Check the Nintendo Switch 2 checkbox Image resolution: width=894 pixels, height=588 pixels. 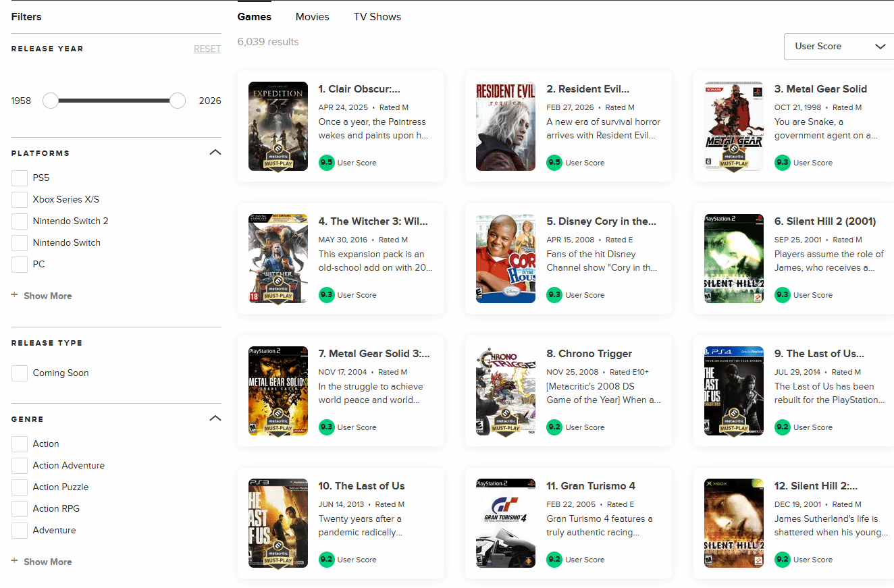coord(20,221)
